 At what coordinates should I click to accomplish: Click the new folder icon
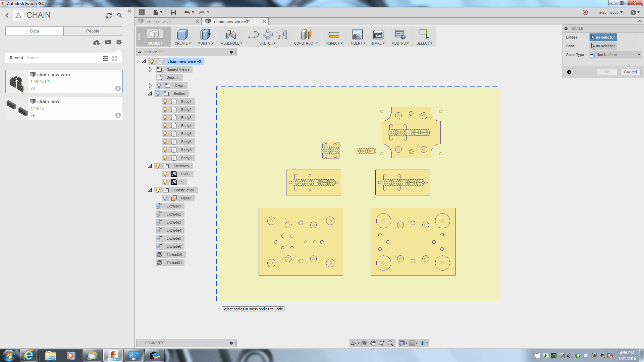(x=108, y=42)
